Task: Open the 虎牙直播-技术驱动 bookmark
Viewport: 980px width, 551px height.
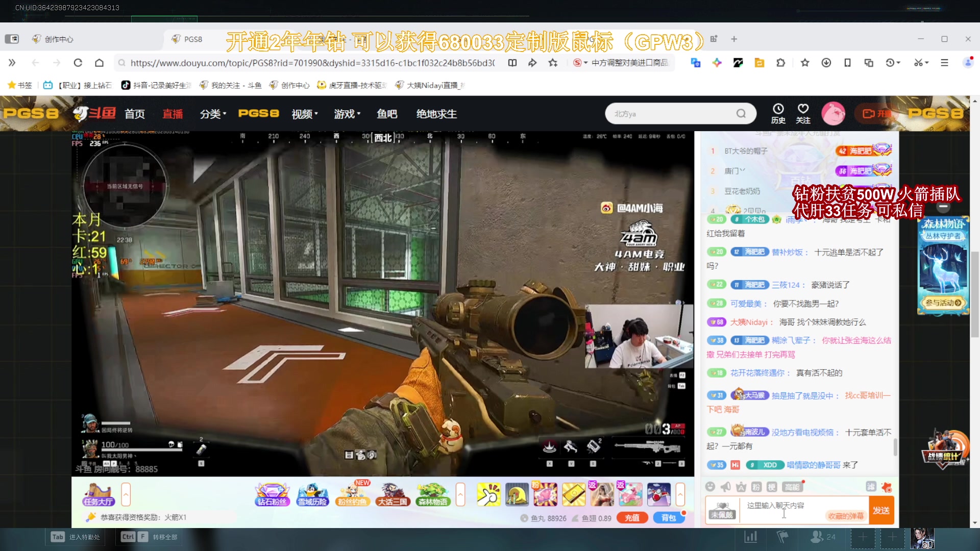Action: [x=352, y=85]
